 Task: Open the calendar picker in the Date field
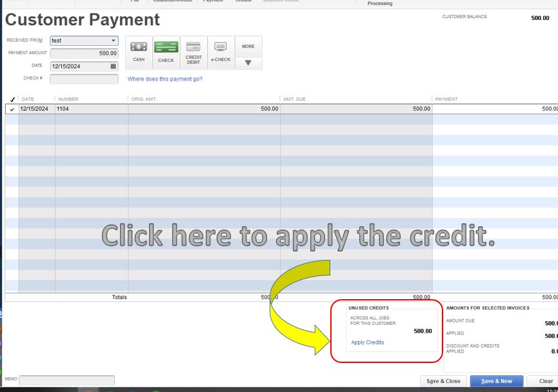pos(113,66)
